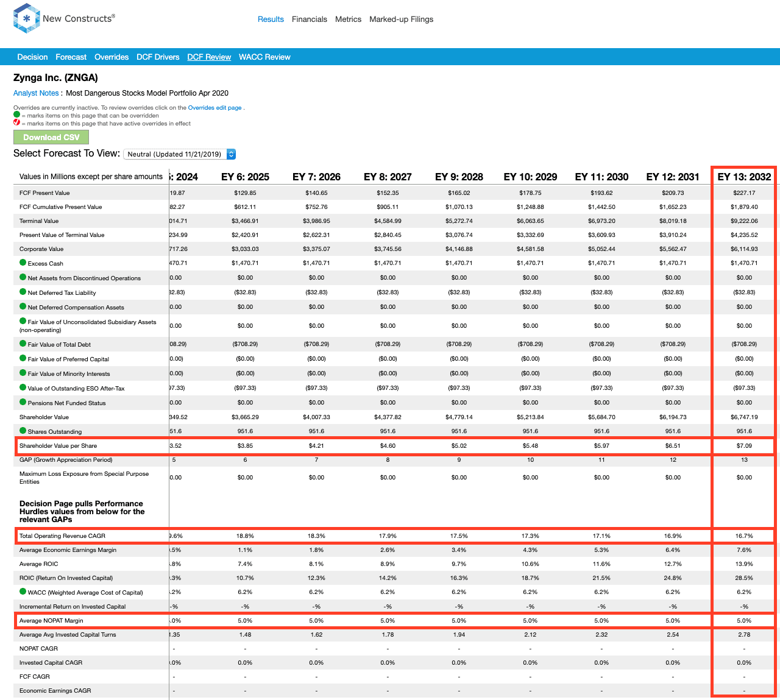This screenshot has height=700, width=780.
Task: Follow the Overrides edit page link
Action: [x=214, y=108]
